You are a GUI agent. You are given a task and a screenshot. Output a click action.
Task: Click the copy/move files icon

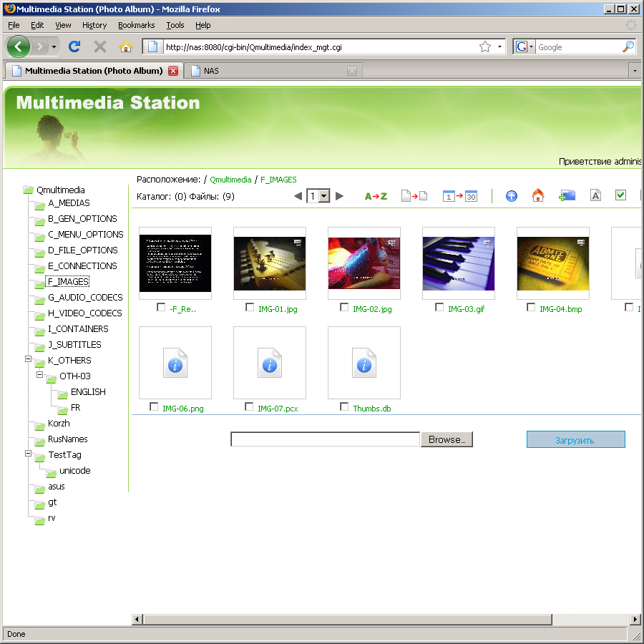(414, 196)
